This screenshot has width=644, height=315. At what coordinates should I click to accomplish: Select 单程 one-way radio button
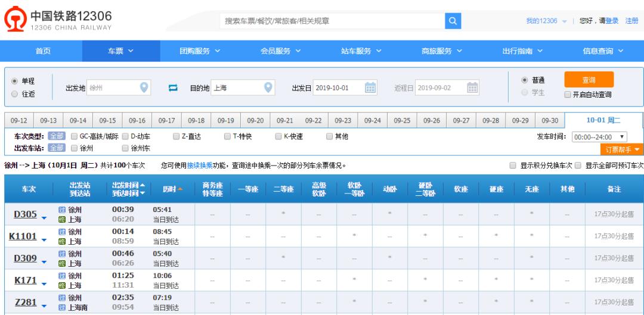coord(15,81)
